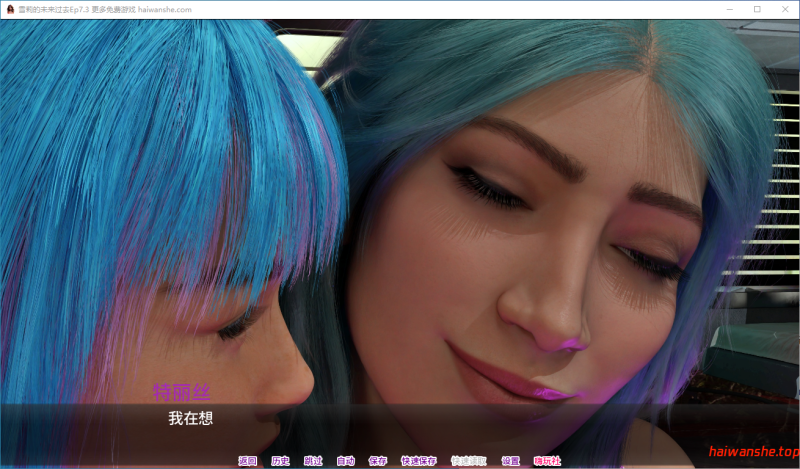This screenshot has height=469, width=800.
Task: Close the game window
Action: (784, 9)
